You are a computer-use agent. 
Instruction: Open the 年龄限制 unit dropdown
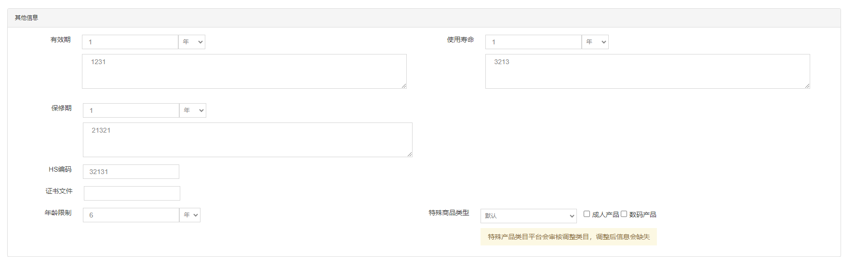pos(190,215)
